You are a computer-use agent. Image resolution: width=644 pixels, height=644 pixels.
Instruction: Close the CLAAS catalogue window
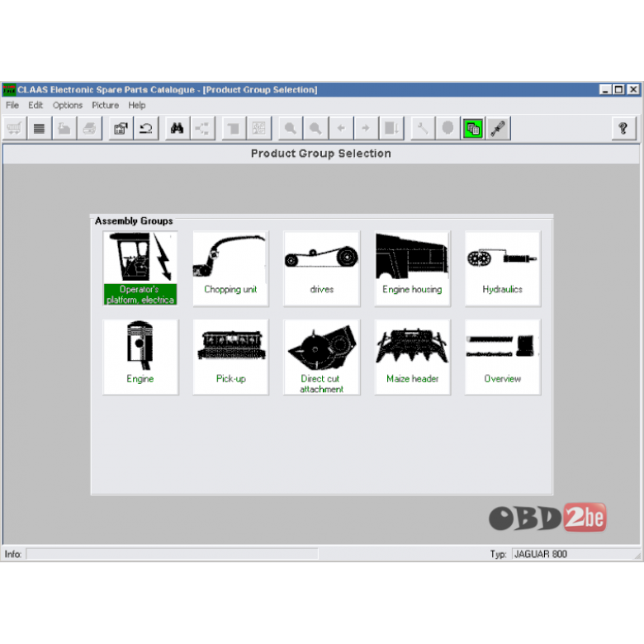[x=633, y=89]
